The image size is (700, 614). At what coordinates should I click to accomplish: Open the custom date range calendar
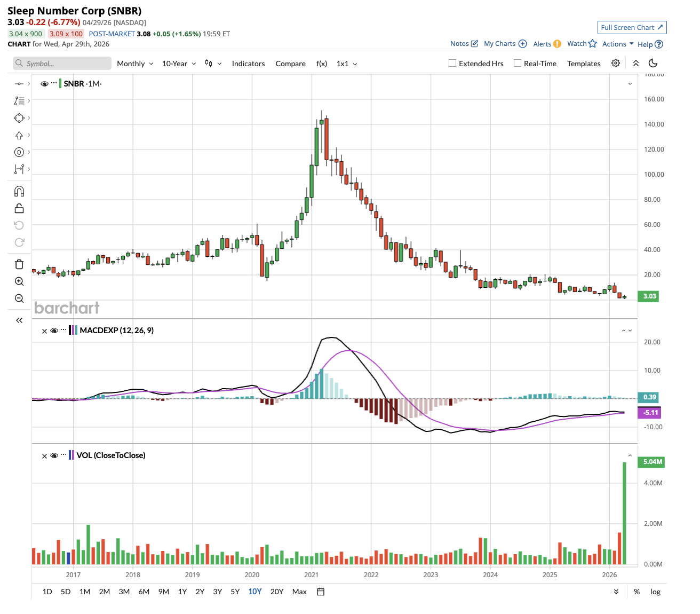tap(321, 592)
